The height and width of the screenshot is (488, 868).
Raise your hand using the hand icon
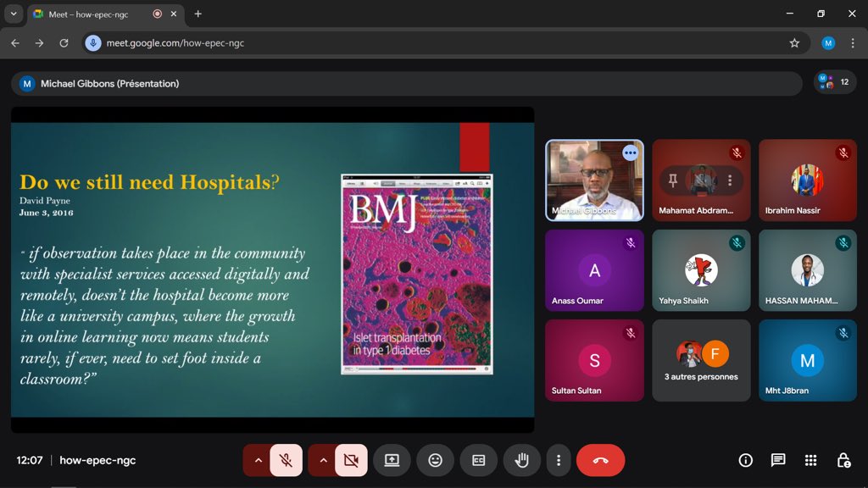[521, 460]
